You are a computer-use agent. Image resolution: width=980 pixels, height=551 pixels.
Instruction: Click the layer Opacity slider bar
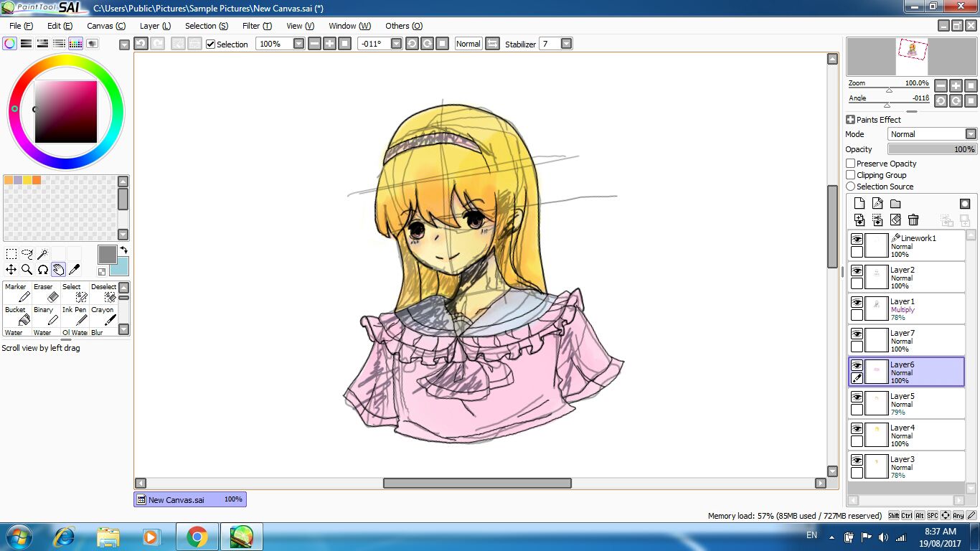point(933,149)
